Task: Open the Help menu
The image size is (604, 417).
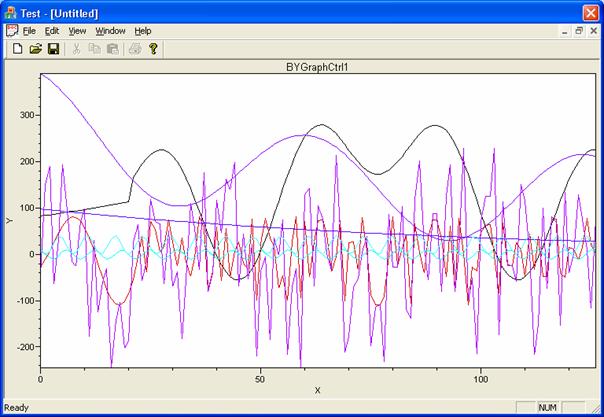Action: (143, 31)
